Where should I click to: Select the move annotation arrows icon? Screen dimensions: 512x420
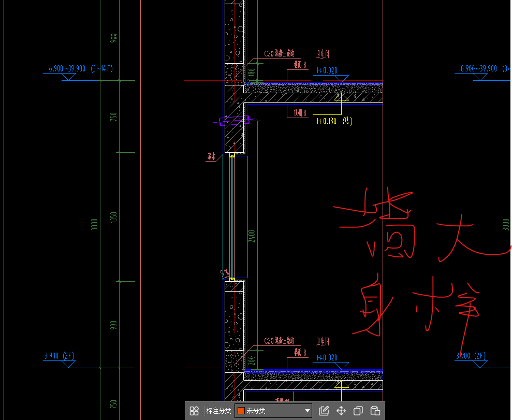click(x=341, y=411)
